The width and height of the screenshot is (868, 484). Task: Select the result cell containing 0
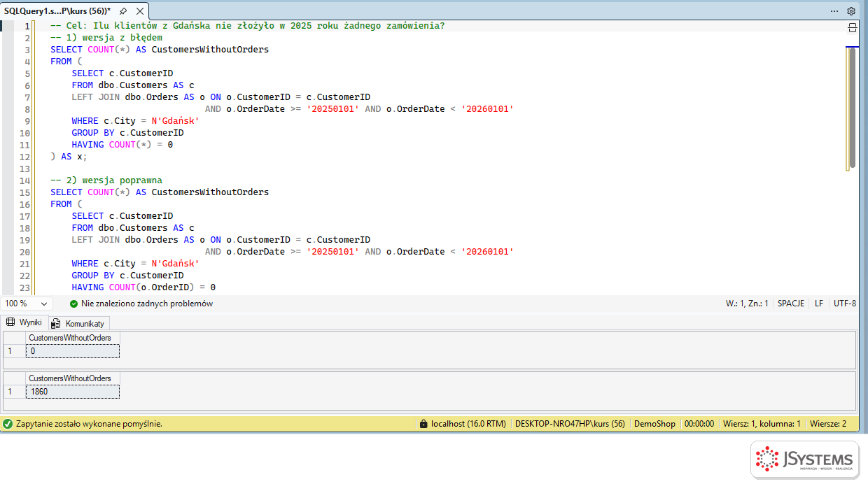(x=72, y=351)
